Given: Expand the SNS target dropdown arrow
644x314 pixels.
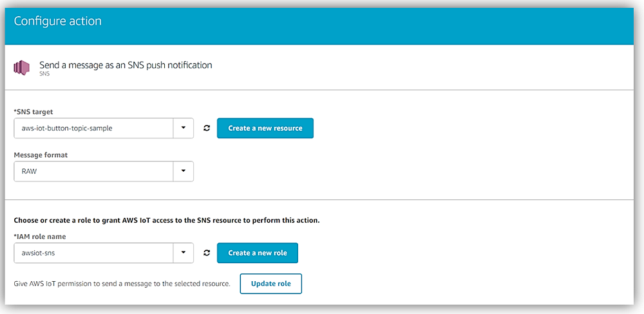Looking at the screenshot, I should coord(184,128).
